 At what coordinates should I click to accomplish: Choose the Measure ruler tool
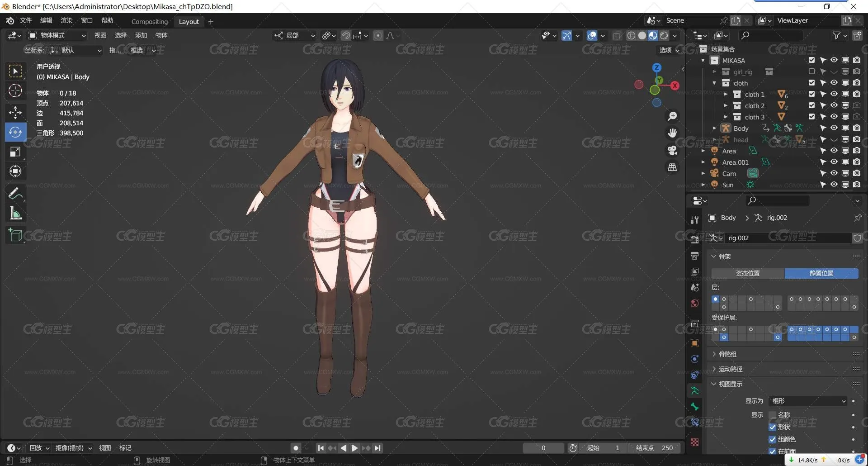point(15,214)
